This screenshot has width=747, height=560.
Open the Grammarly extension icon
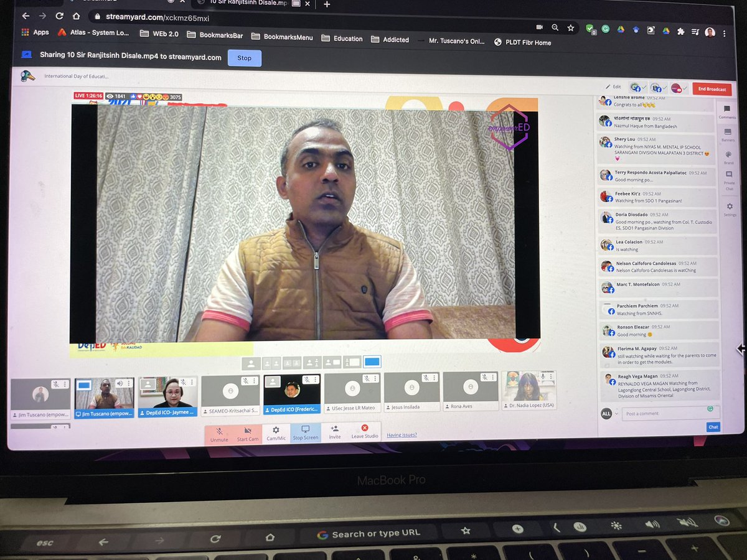click(x=605, y=29)
